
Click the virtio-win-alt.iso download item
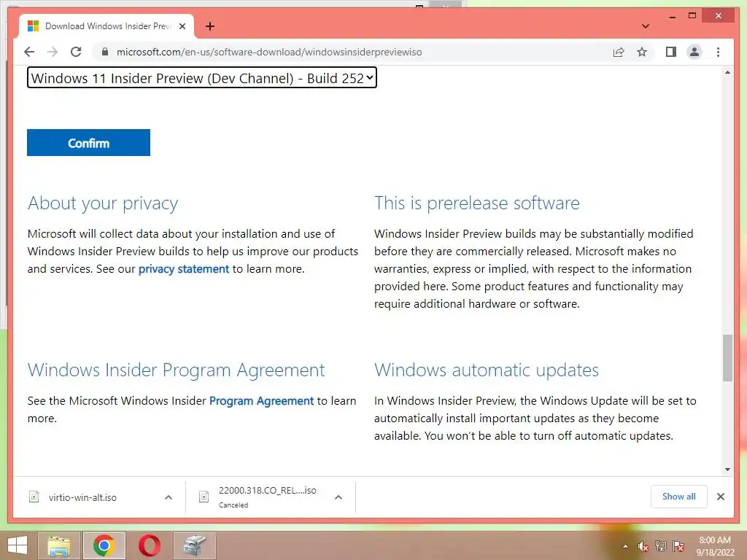[82, 497]
